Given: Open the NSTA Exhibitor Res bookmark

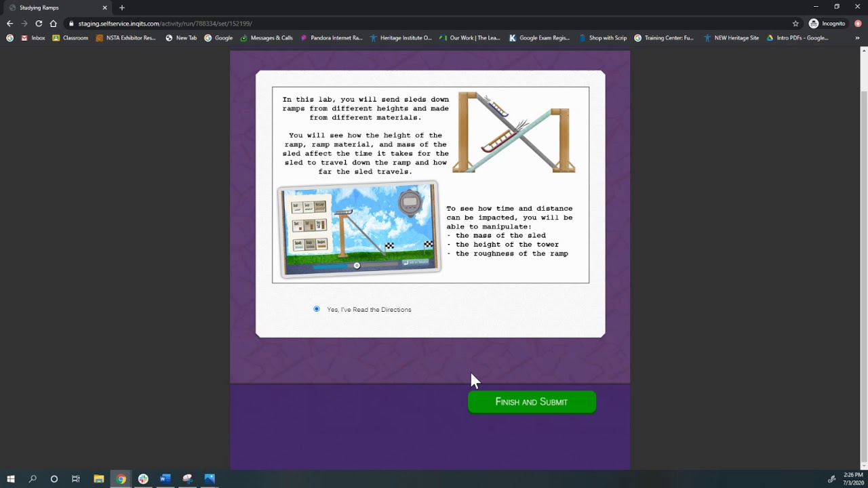Looking at the screenshot, I should (126, 38).
